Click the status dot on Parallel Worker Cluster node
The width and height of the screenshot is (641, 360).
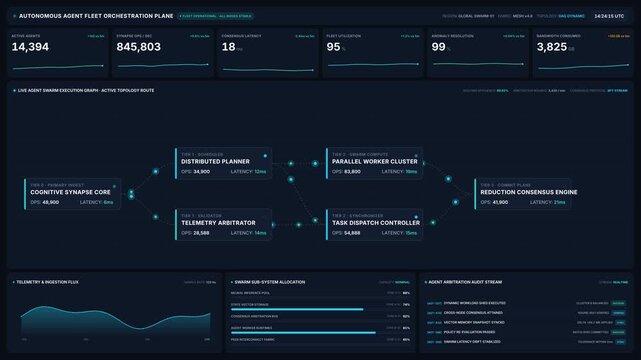(416, 156)
